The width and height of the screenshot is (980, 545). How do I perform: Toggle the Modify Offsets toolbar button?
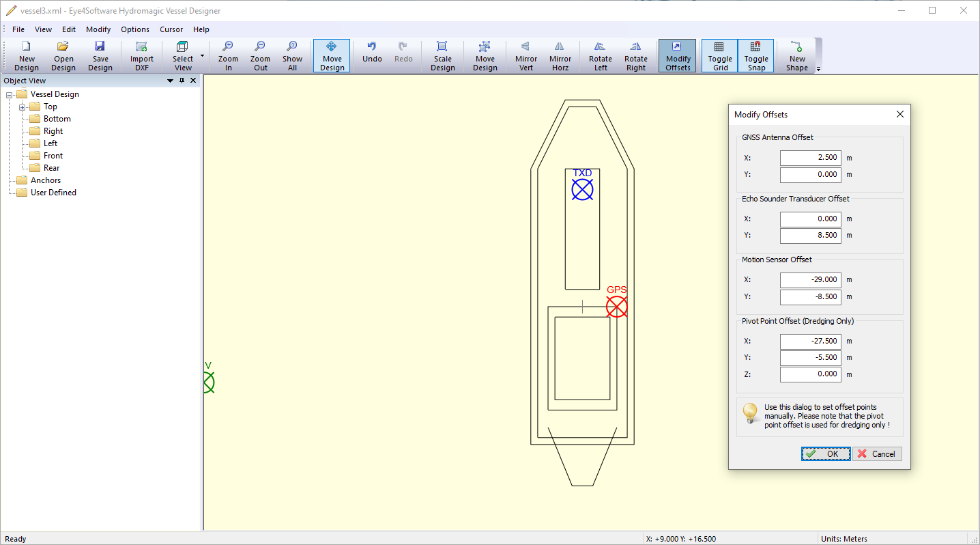pyautogui.click(x=678, y=55)
